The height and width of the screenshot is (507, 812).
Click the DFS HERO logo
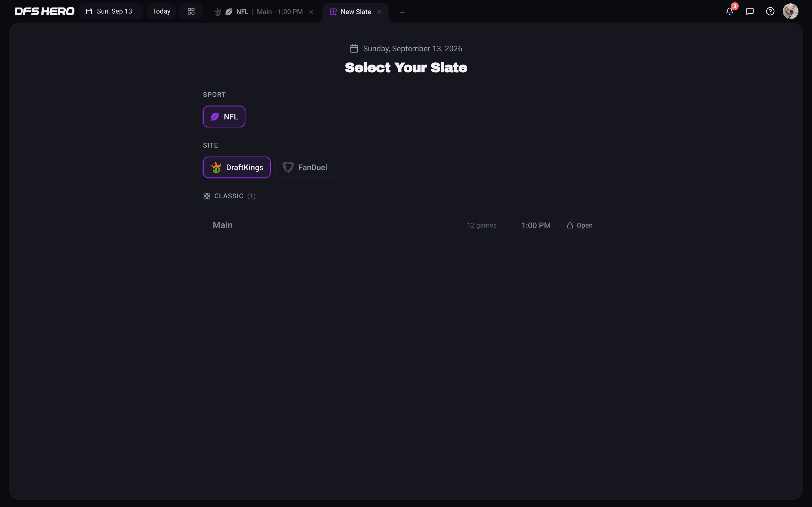click(x=44, y=11)
